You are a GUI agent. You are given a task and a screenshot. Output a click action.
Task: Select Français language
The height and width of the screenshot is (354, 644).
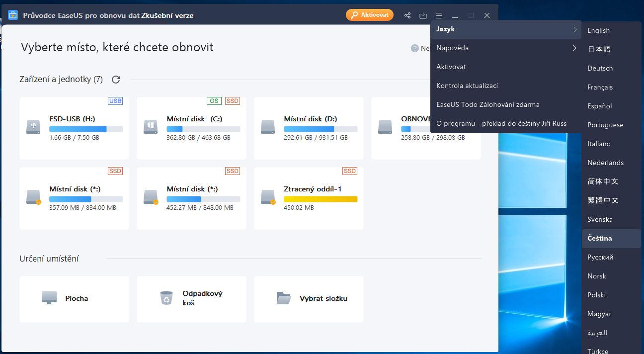point(611,87)
